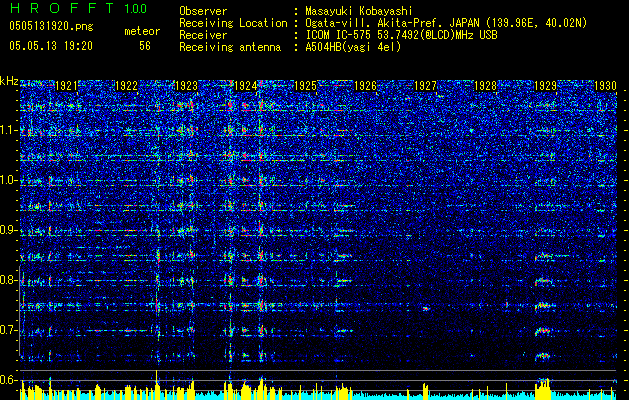This screenshot has width=629, height=400.
Task: Click the 1925 time marker
Action: [306, 85]
